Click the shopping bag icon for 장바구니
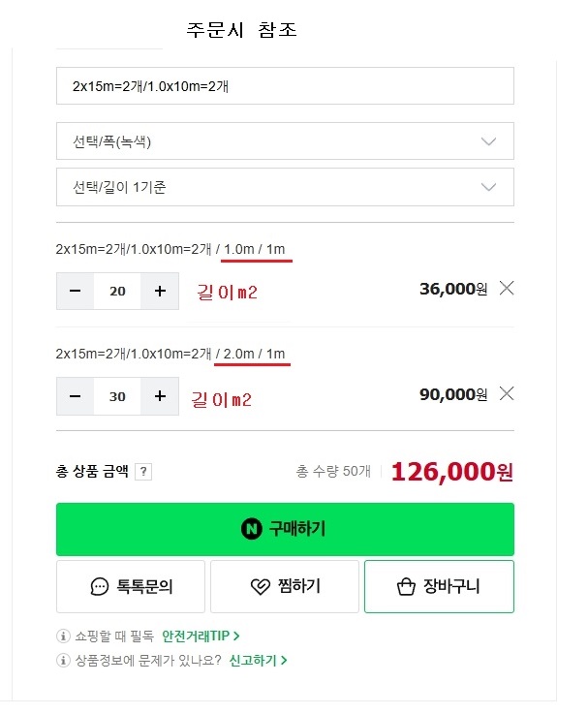The height and width of the screenshot is (714, 588). [406, 586]
